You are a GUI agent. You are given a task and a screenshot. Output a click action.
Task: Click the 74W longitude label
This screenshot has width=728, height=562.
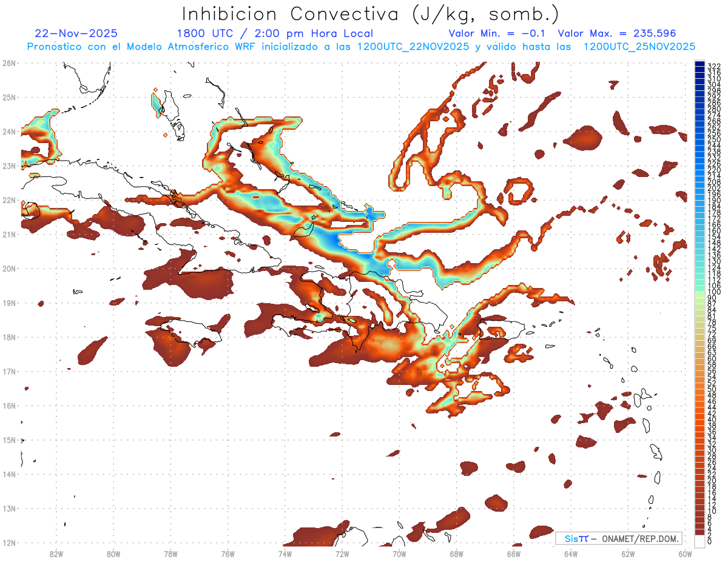[285, 554]
